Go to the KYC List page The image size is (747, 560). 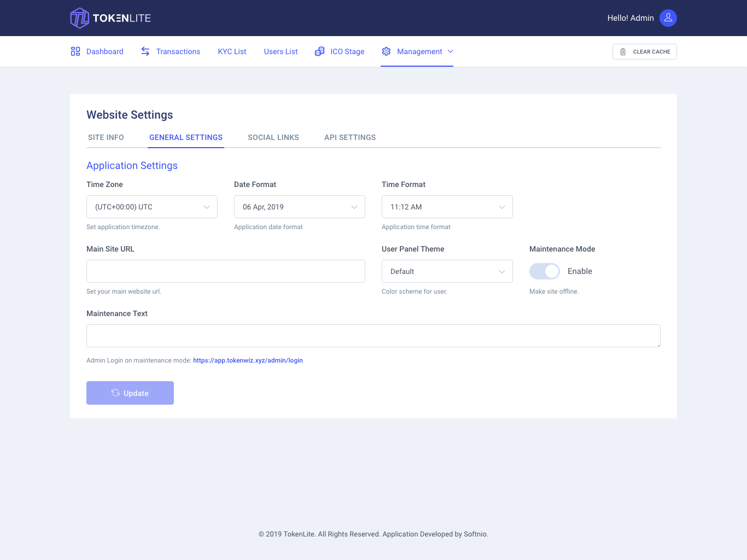(x=232, y=51)
